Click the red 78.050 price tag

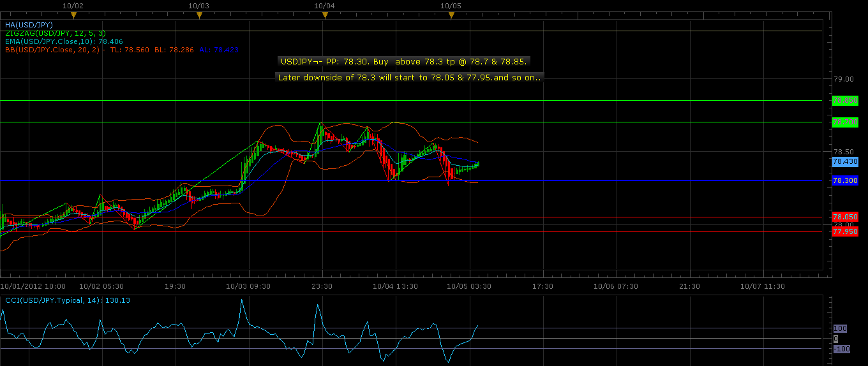[x=845, y=217]
